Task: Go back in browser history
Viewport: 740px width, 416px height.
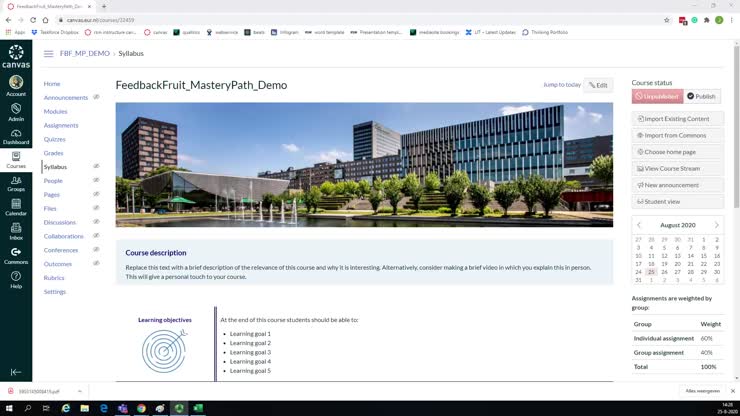Action: point(8,20)
